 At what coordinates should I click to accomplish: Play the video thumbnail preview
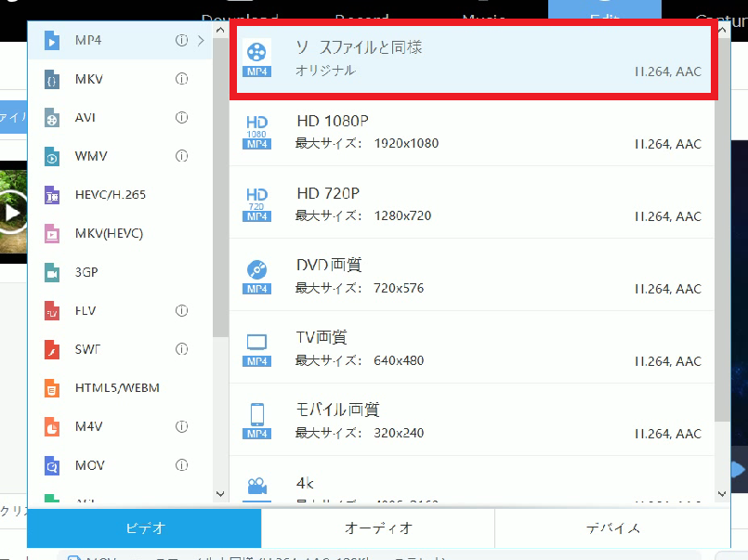(11, 212)
